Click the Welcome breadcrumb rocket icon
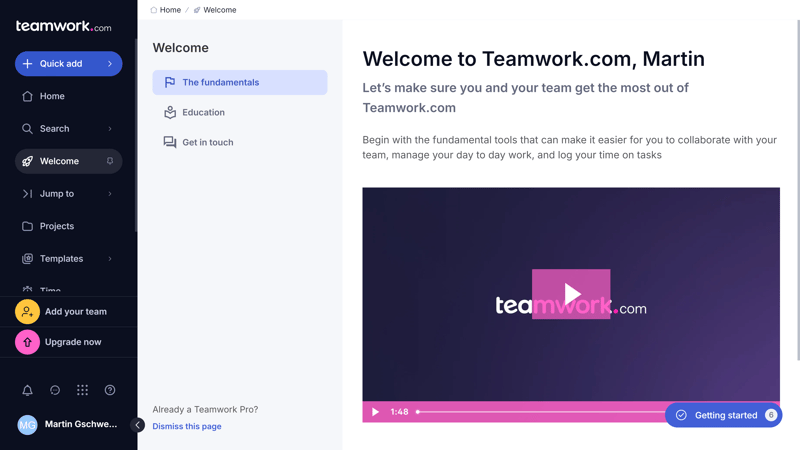 coord(197,10)
